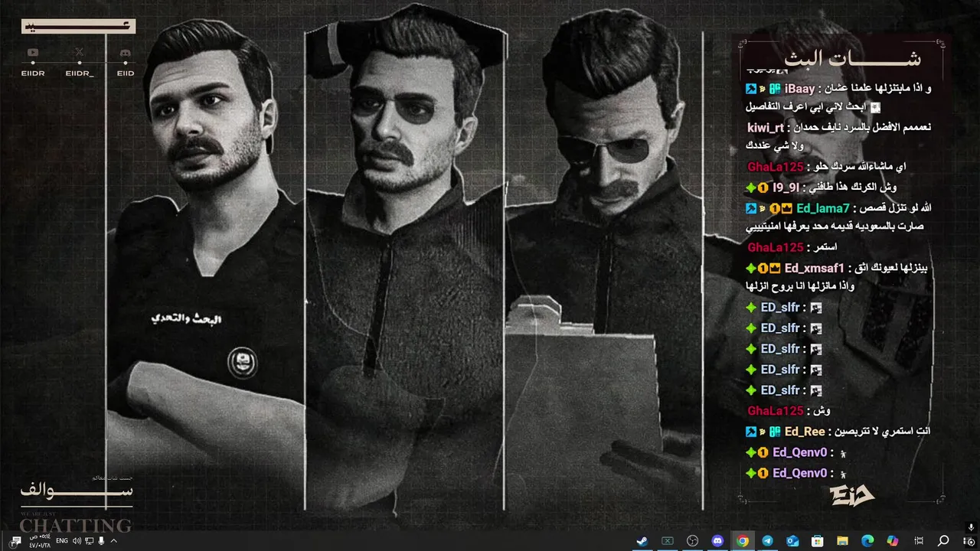This screenshot has width=980, height=551.
Task: Open the system clock and date
Action: pos(40,541)
